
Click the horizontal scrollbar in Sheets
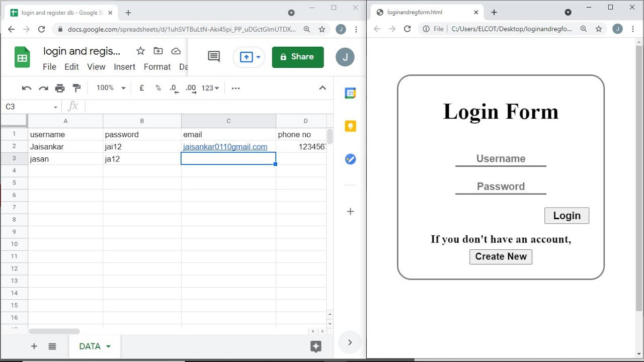(x=54, y=331)
